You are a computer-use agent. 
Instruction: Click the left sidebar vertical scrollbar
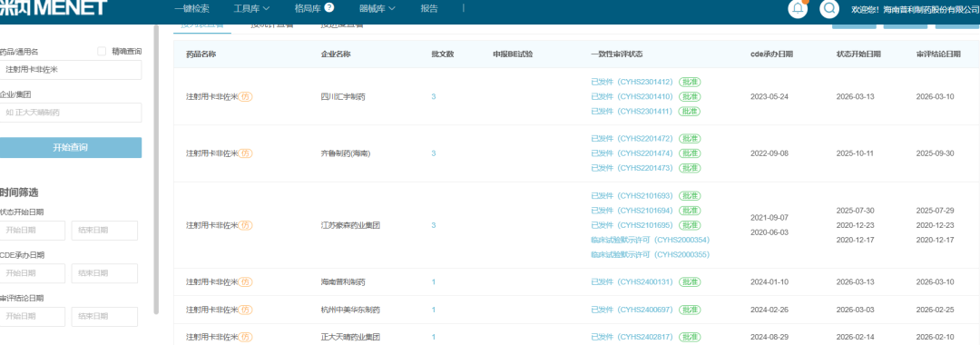click(156, 169)
